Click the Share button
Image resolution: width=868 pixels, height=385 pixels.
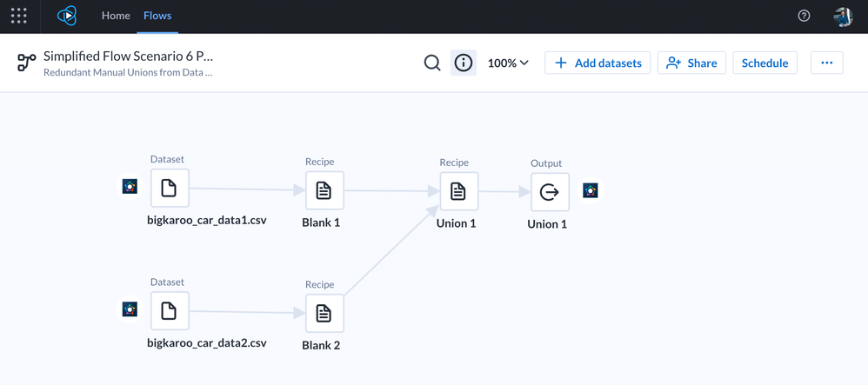pos(691,63)
